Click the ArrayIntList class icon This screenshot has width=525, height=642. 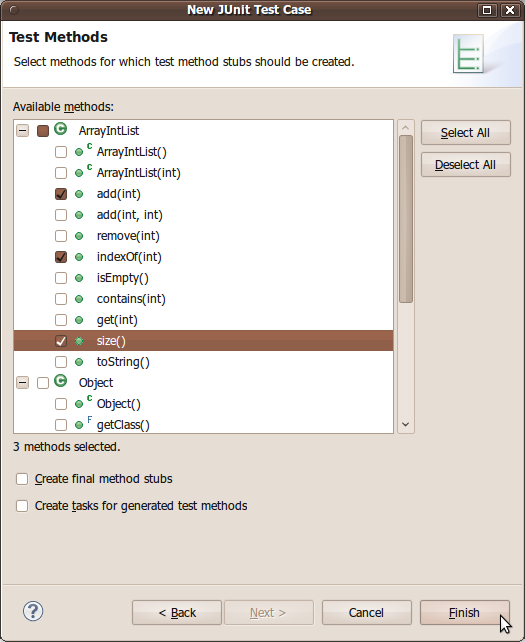61,129
